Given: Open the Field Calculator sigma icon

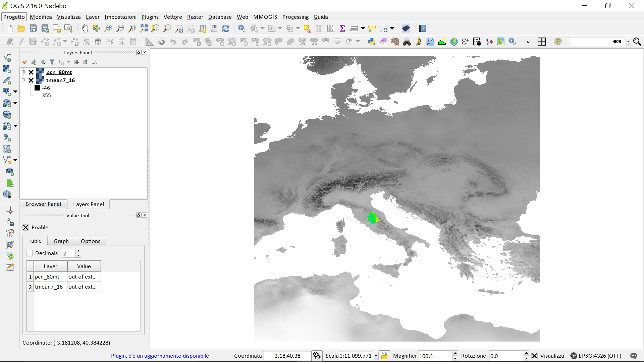Looking at the screenshot, I should coord(342,28).
